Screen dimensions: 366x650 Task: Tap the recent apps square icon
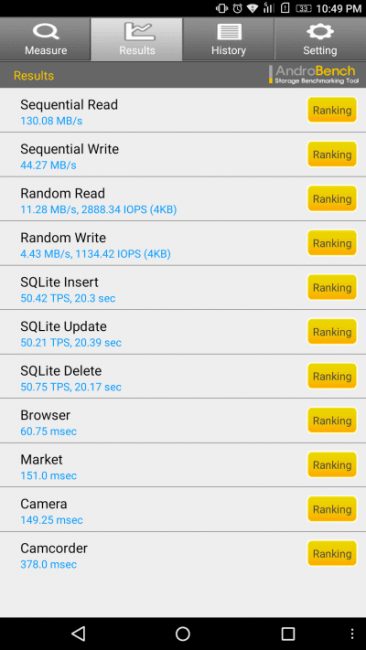288,633
